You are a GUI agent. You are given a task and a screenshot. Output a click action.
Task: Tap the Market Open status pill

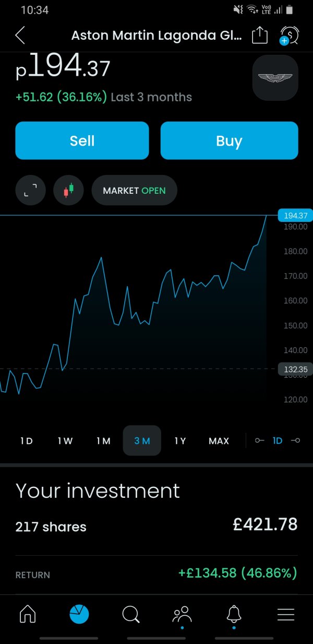pos(134,190)
